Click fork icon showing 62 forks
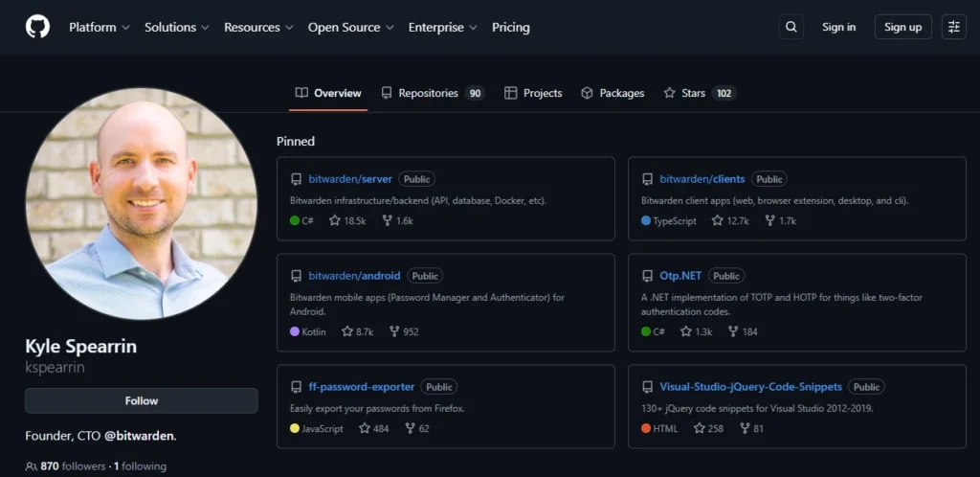The width and height of the screenshot is (980, 477). pos(410,428)
